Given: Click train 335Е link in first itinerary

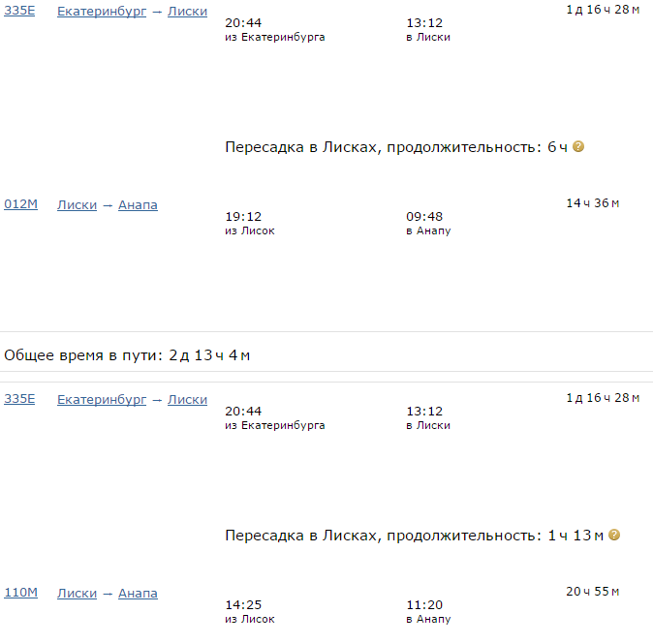Looking at the screenshot, I should (19, 11).
